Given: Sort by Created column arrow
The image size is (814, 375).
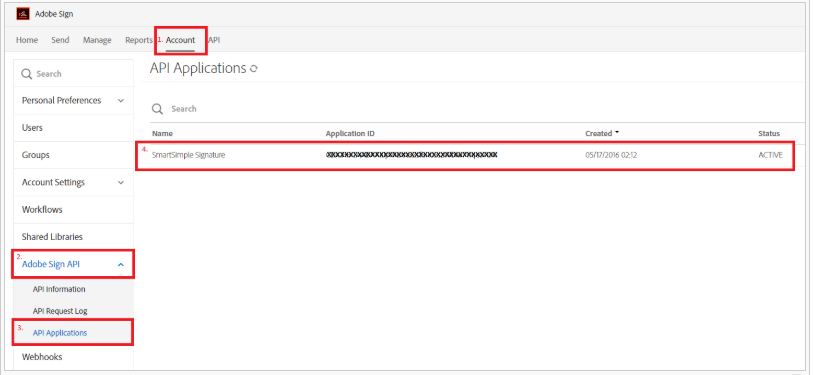Looking at the screenshot, I should point(617,132).
